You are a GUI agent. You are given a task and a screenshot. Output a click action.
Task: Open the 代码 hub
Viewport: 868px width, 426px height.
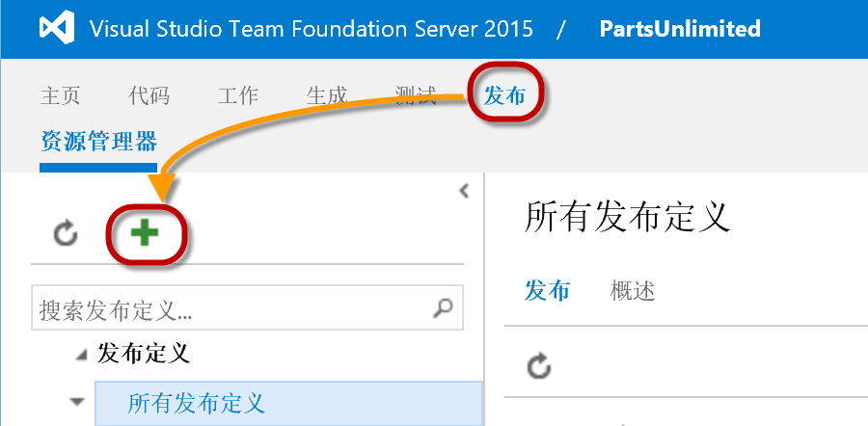point(149,95)
